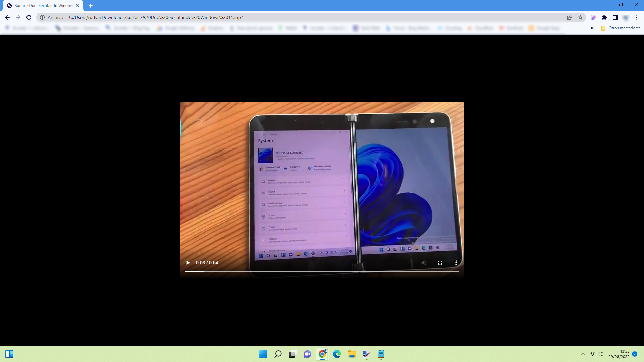Toggle the Chrome side panel
The height and width of the screenshot is (362, 644).
(615, 17)
